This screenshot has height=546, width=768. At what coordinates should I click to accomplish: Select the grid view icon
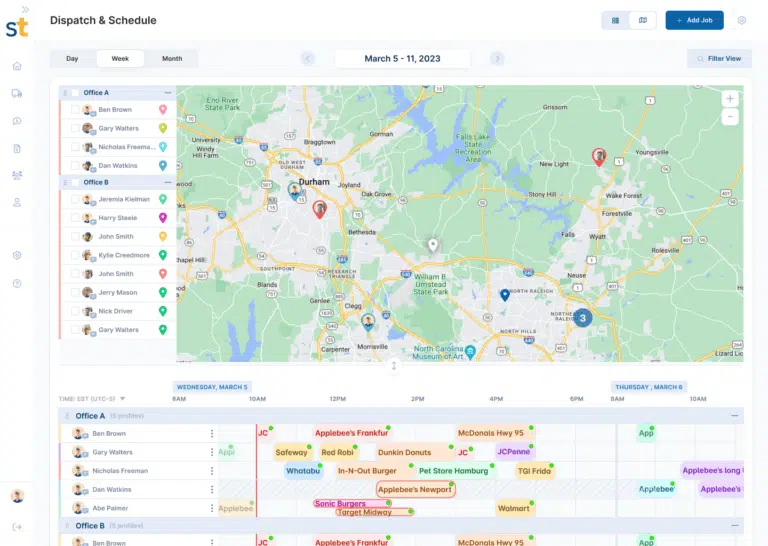(615, 20)
